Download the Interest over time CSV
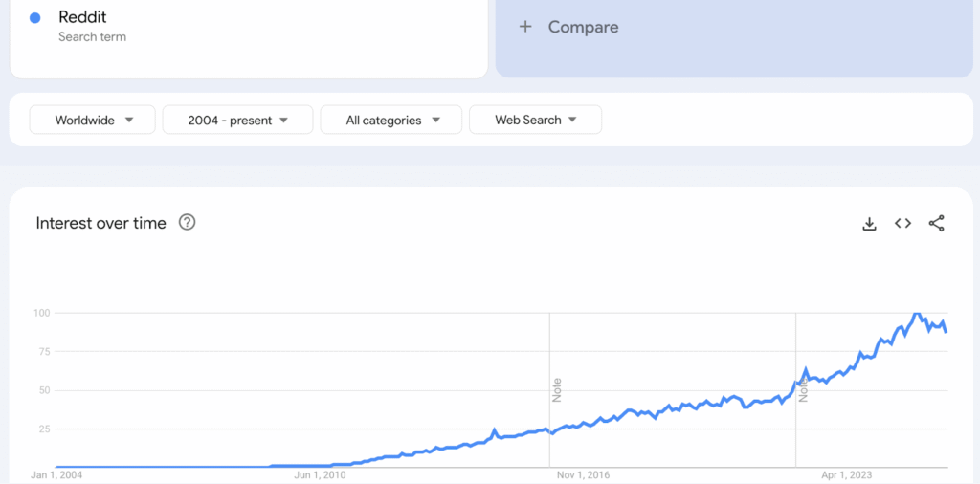Image resolution: width=980 pixels, height=484 pixels. (x=869, y=224)
